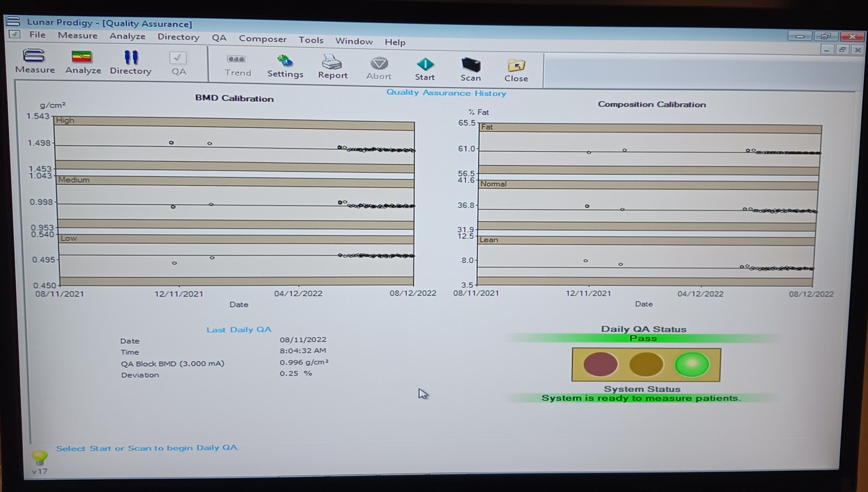Image resolution: width=868 pixels, height=492 pixels.
Task: Click the v17 version label
Action: [x=40, y=471]
